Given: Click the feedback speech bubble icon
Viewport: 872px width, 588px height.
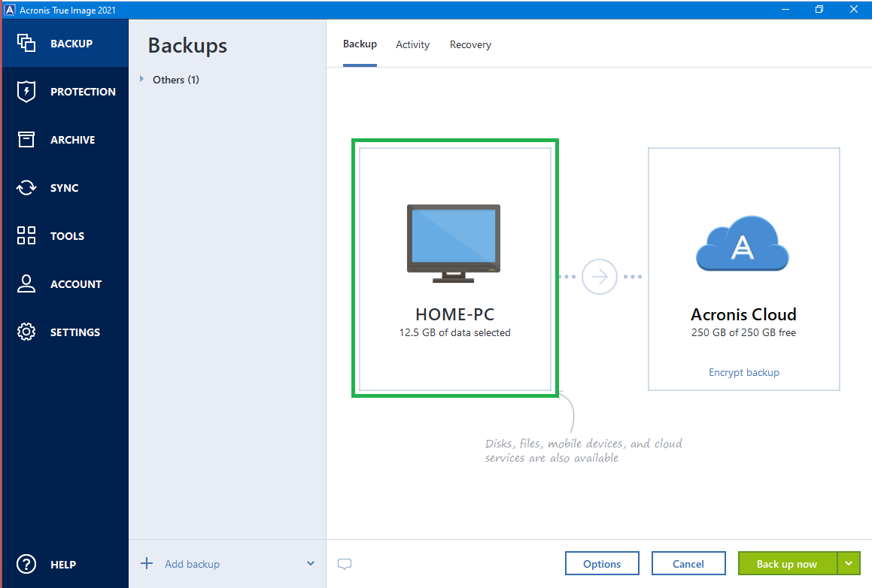Looking at the screenshot, I should (345, 563).
